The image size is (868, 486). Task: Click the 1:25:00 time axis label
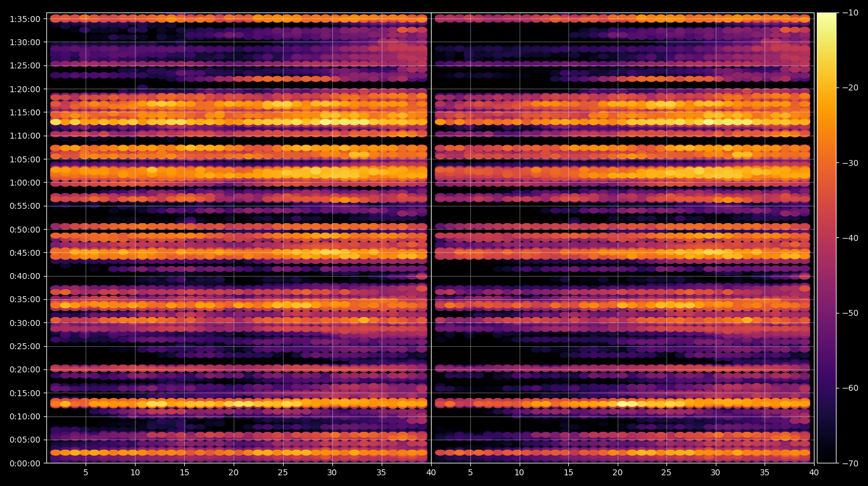25,65
